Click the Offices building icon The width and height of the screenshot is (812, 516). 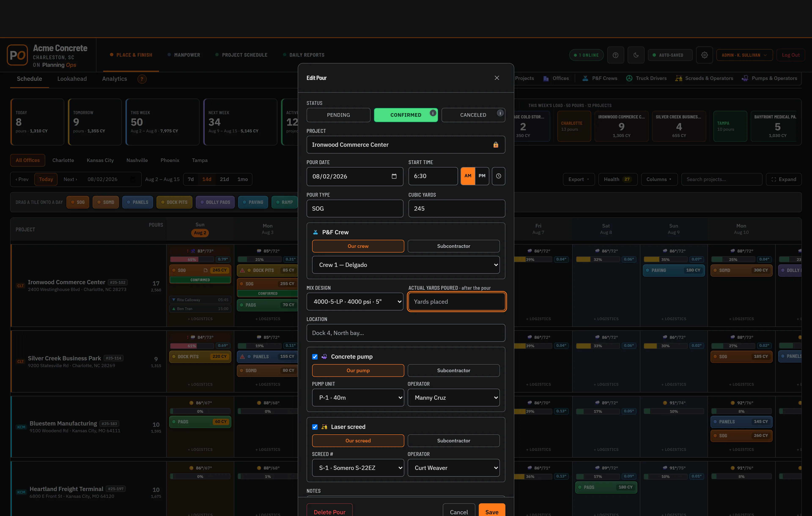coord(546,79)
